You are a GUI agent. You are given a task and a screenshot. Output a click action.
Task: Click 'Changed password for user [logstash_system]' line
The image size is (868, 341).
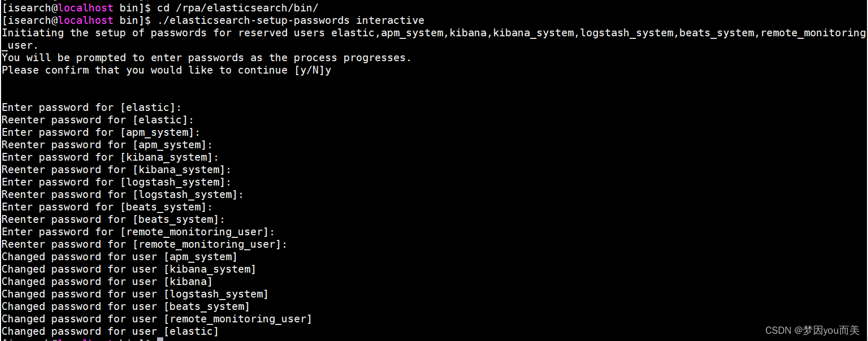coord(135,294)
